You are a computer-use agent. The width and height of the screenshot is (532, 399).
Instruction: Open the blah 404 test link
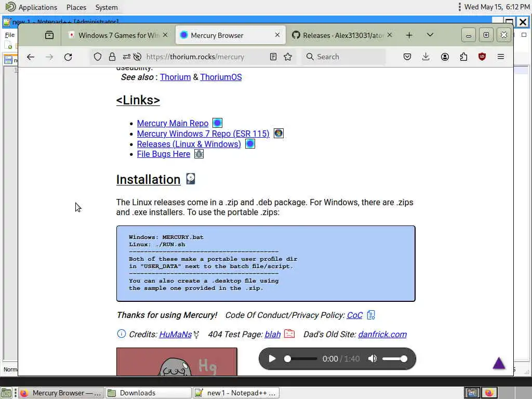pyautogui.click(x=273, y=334)
